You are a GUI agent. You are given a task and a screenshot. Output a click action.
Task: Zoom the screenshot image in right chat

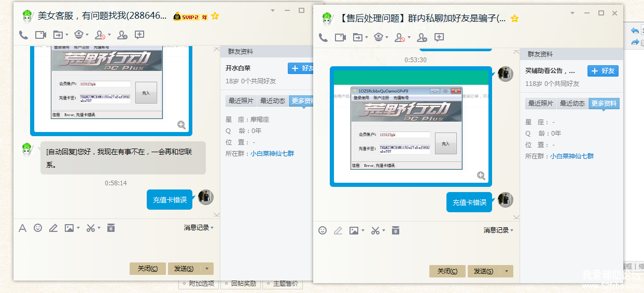tap(481, 175)
